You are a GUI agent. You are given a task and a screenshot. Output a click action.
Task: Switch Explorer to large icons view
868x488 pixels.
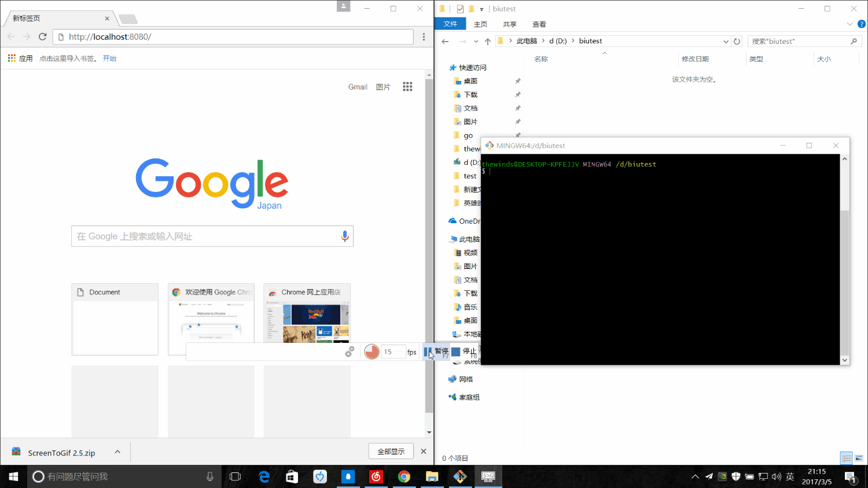(859, 458)
